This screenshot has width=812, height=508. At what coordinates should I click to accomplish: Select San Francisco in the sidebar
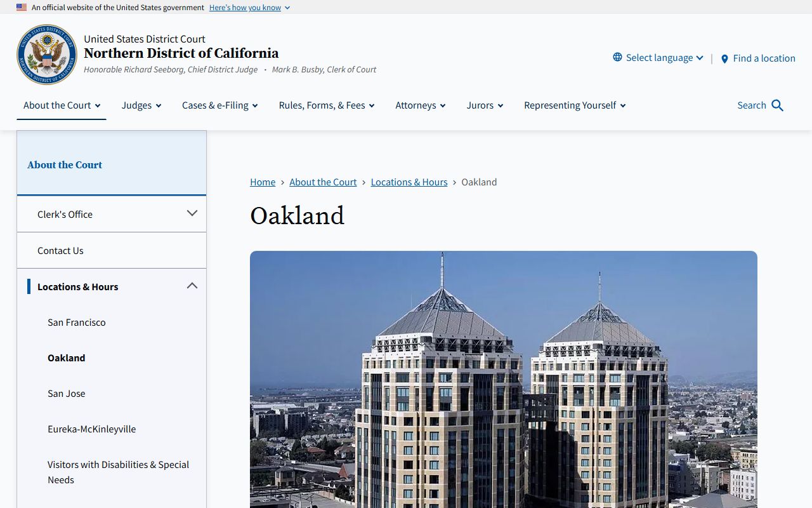(77, 323)
